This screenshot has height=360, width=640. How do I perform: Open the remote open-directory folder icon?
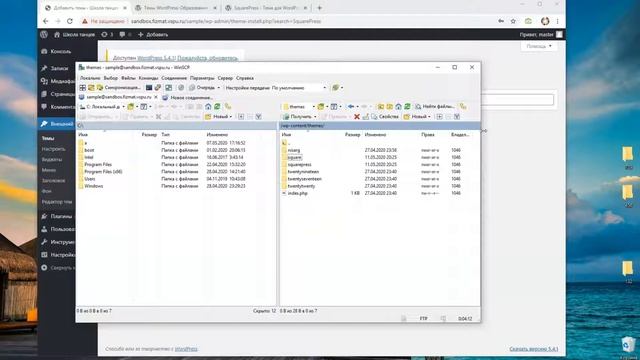click(x=322, y=107)
